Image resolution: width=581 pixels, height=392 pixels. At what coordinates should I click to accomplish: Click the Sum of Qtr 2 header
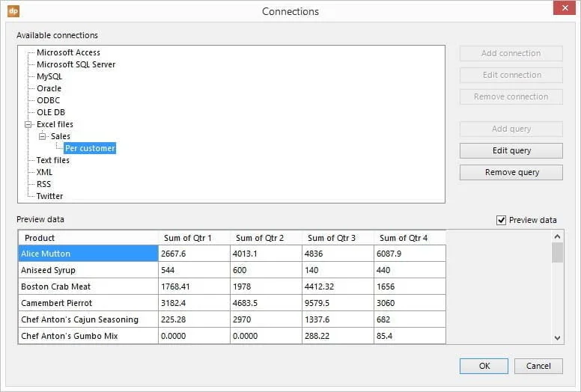coord(266,238)
